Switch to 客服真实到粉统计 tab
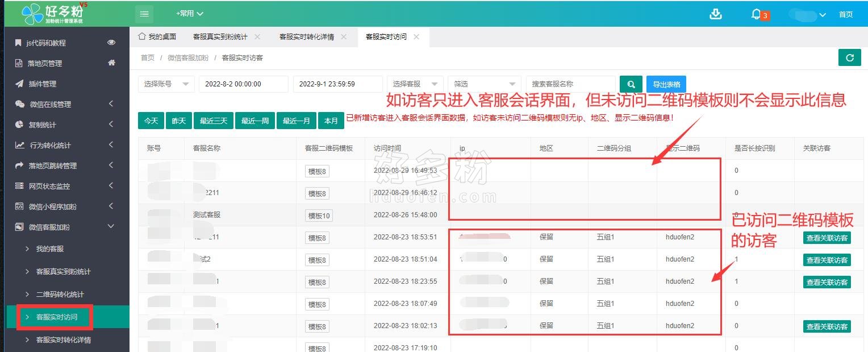This screenshot has height=352, width=868. pyautogui.click(x=220, y=36)
